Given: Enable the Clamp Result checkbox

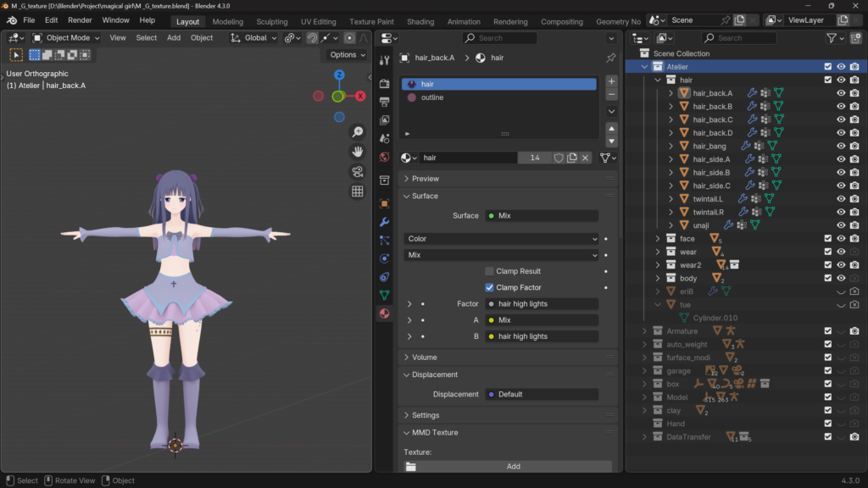Looking at the screenshot, I should pos(490,271).
